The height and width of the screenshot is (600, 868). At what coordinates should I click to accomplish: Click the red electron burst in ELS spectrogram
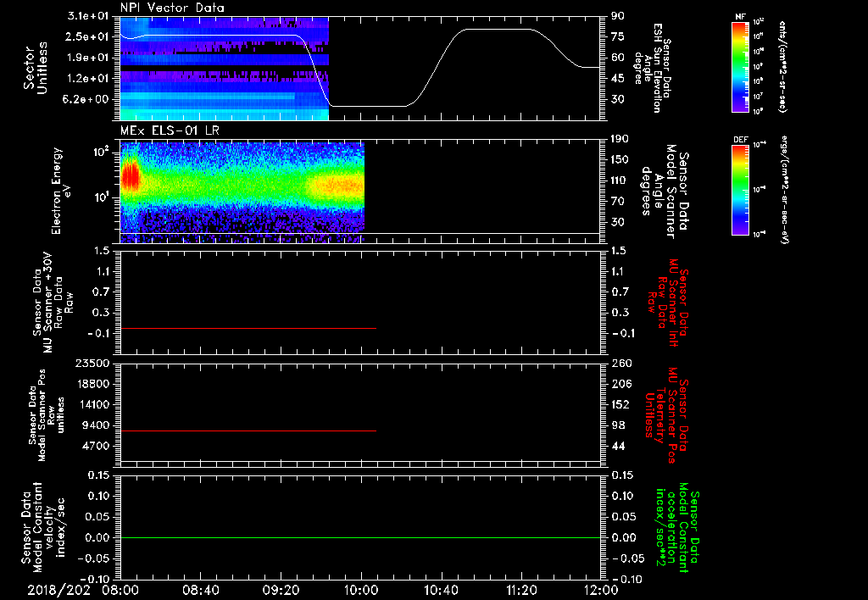tap(131, 176)
